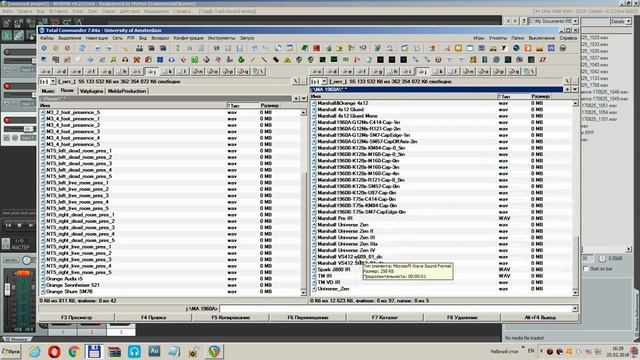This screenshot has height=360, width=640.
Task: Switch to the Vstplugins tab
Action: pyautogui.click(x=91, y=91)
